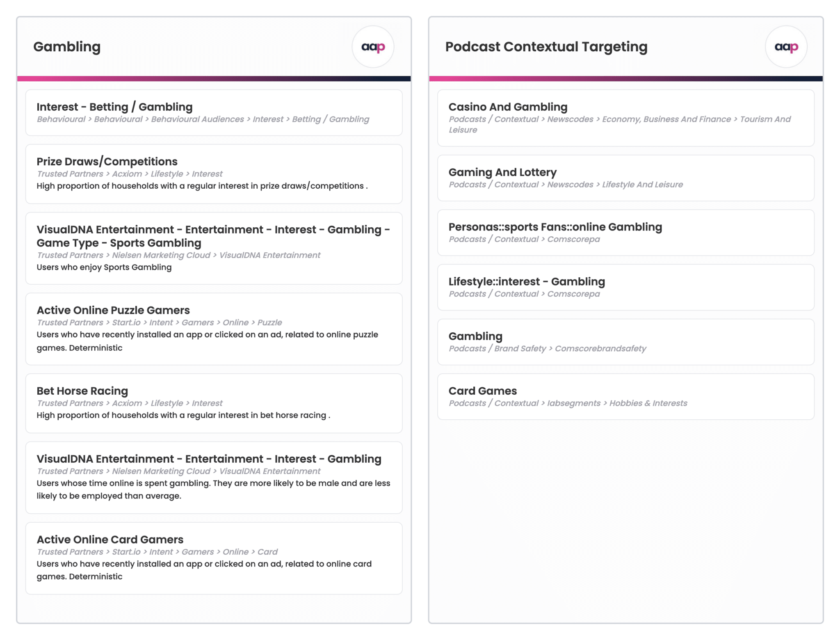This screenshot has width=840, height=640.
Task: Click the aap logo in Podcast Contextual Targeting panel
Action: (786, 47)
